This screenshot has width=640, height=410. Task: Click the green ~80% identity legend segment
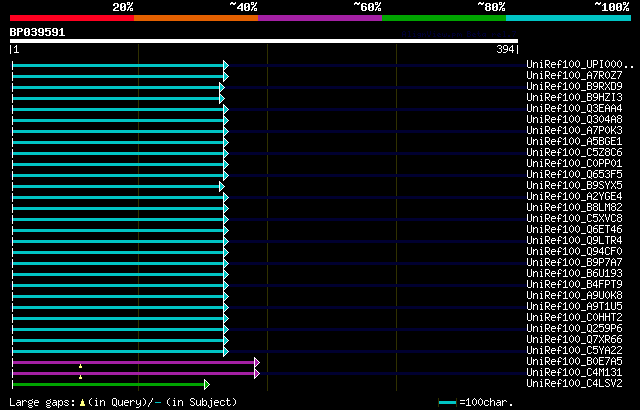coord(444,18)
